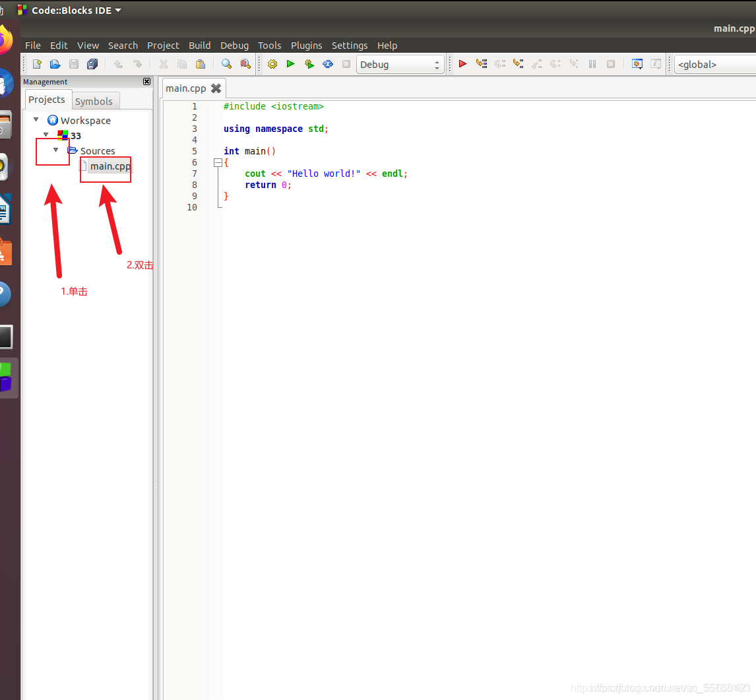Click the Build and run icon
The image size is (756, 700).
[309, 64]
